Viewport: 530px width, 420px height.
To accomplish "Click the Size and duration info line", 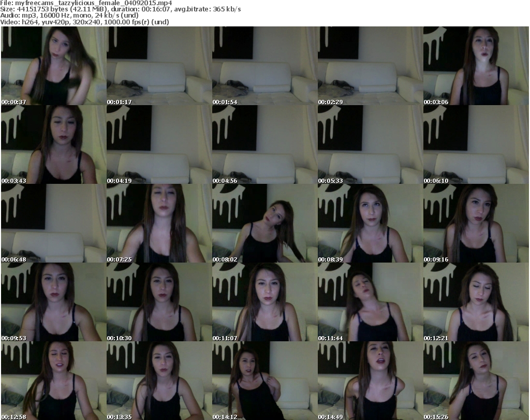I will (120, 9).
